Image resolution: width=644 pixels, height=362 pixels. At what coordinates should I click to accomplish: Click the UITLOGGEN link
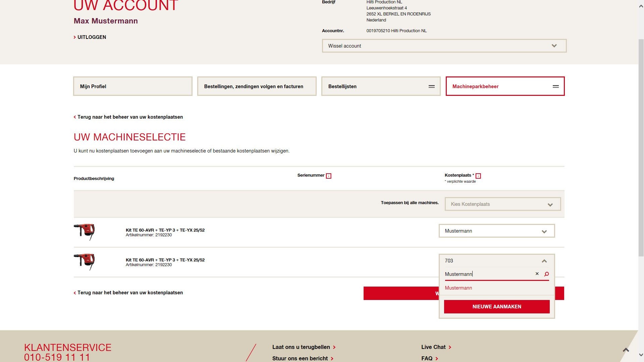coord(90,37)
